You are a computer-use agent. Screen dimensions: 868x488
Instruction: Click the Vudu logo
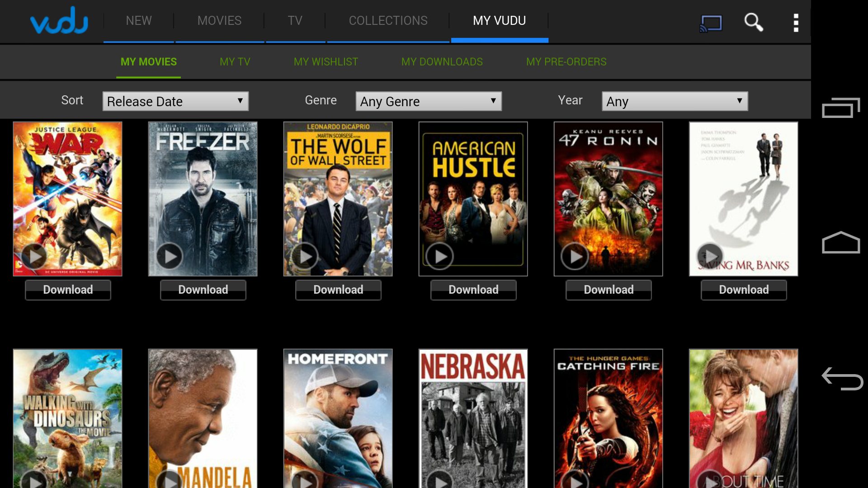59,21
